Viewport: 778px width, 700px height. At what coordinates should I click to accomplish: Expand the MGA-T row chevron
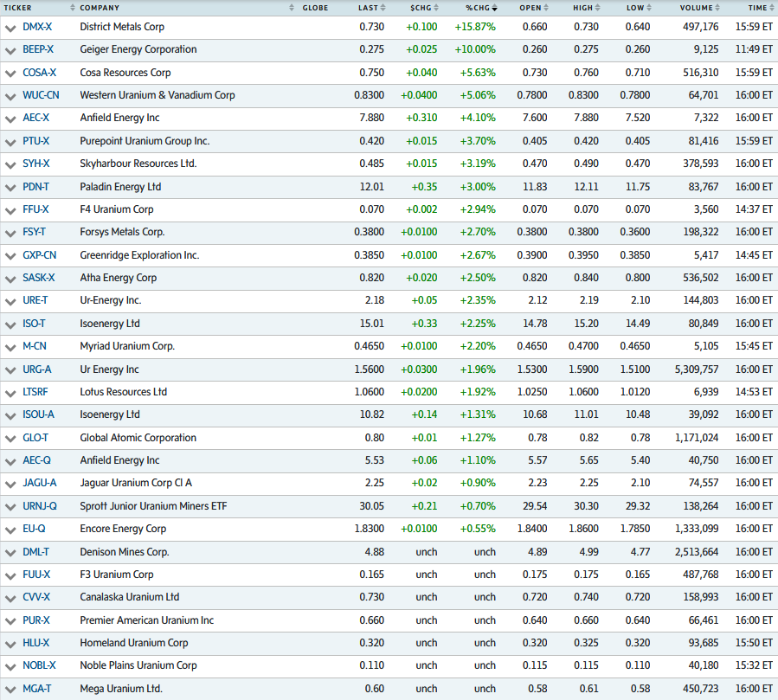pos(10,690)
